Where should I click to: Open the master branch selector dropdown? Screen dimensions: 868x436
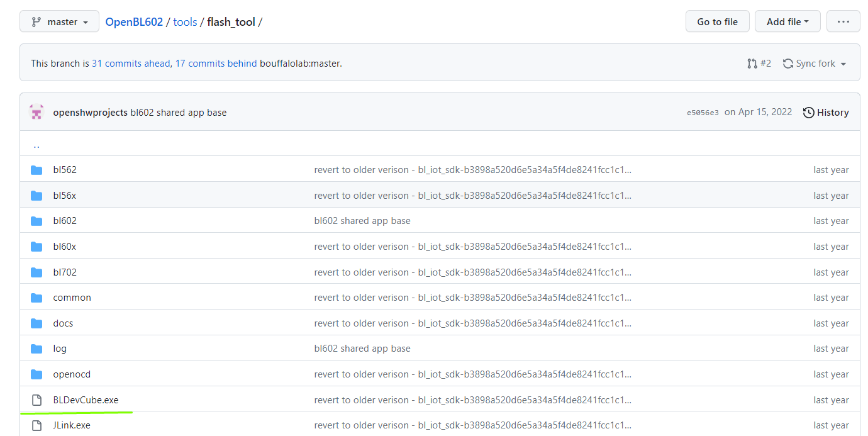59,22
